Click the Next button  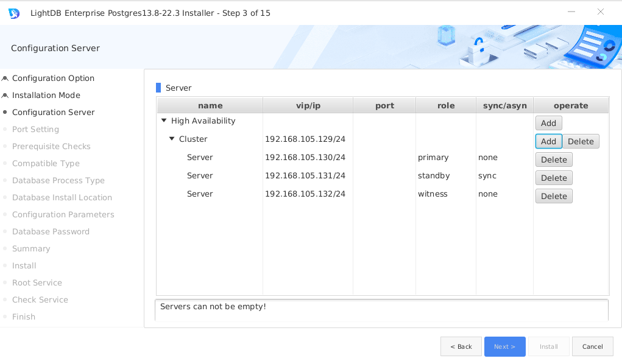pyautogui.click(x=504, y=346)
